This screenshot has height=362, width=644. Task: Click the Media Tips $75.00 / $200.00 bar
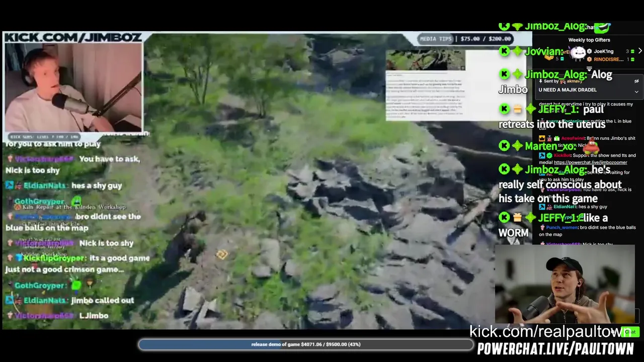465,39
